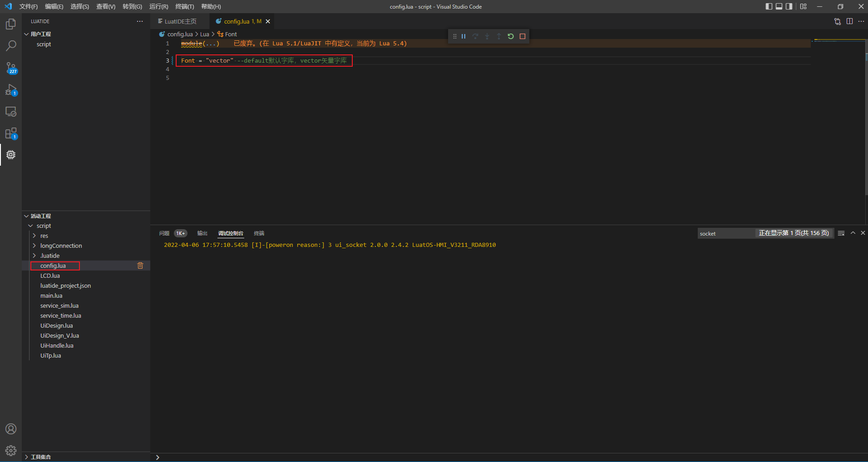The height and width of the screenshot is (462, 868).
Task: Open the LUATIDE panel more actions menu
Action: (140, 21)
